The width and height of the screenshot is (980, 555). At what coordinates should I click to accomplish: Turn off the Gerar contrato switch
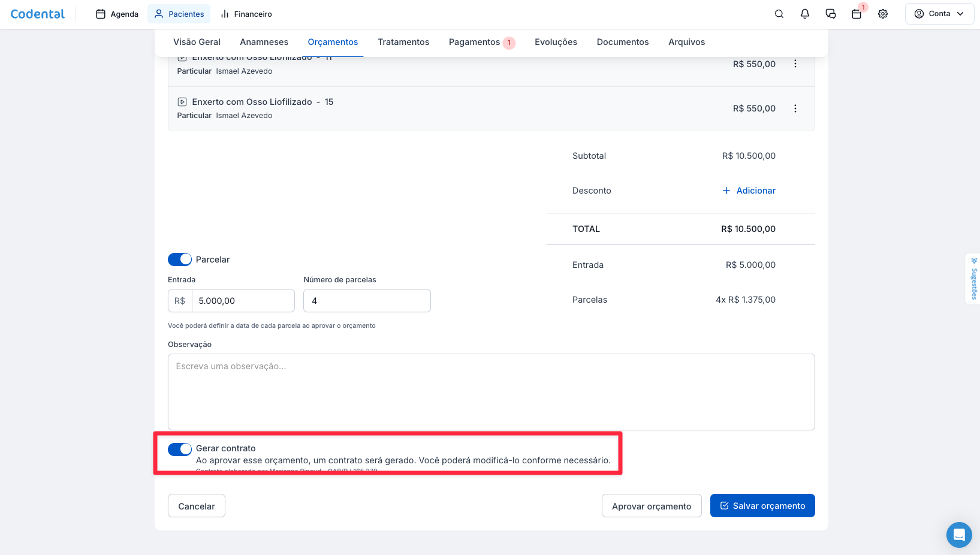[x=180, y=450]
